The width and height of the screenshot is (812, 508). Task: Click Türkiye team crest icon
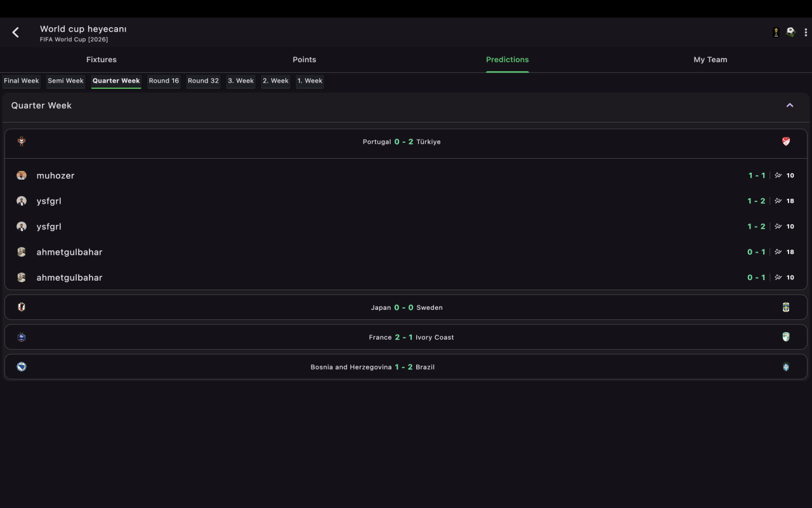(x=786, y=142)
